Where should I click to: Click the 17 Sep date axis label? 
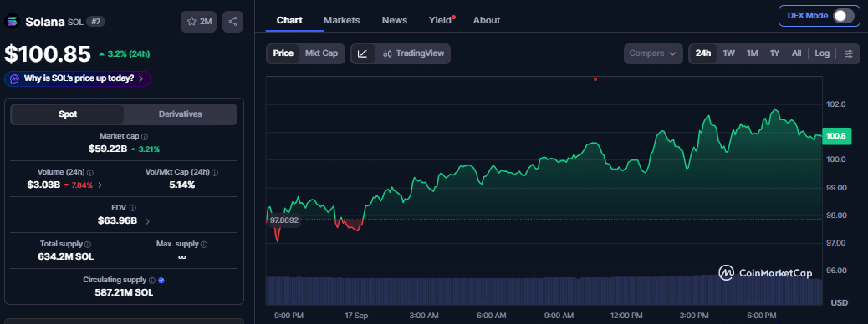point(356,315)
